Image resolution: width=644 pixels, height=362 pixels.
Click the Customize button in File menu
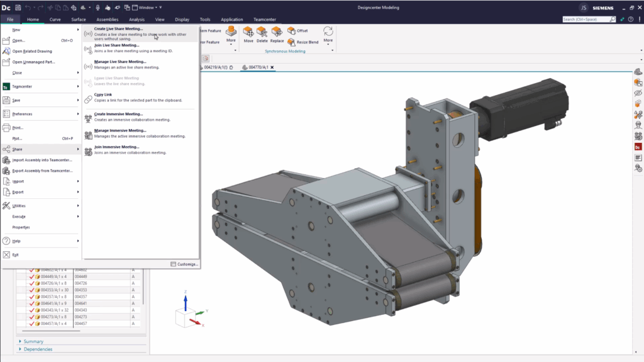pos(184,264)
